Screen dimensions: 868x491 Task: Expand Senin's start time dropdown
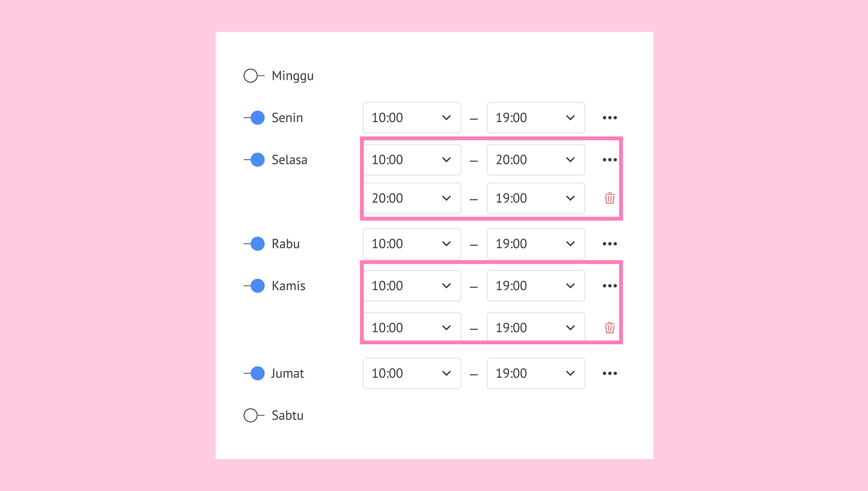(412, 118)
